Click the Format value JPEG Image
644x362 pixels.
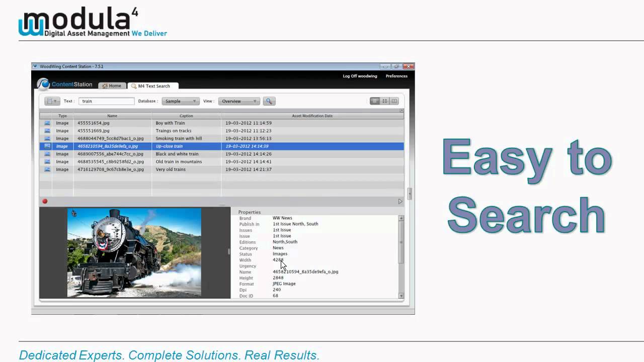[x=284, y=284]
